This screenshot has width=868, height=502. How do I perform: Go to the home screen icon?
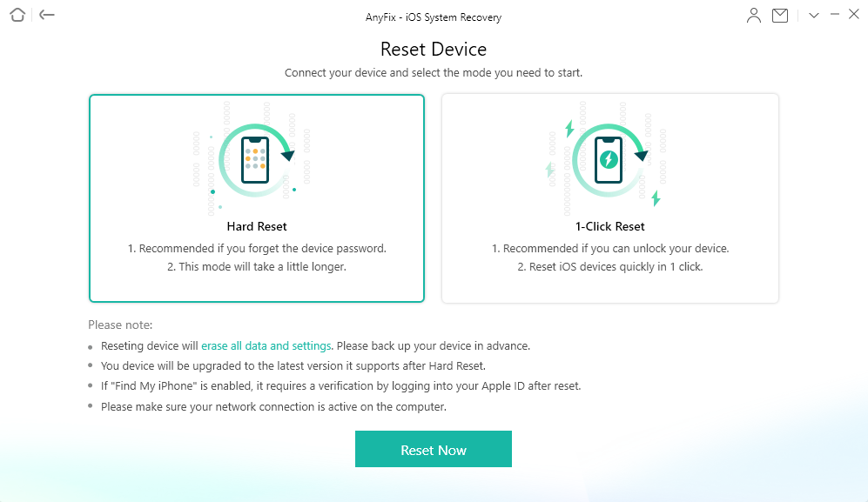click(17, 15)
